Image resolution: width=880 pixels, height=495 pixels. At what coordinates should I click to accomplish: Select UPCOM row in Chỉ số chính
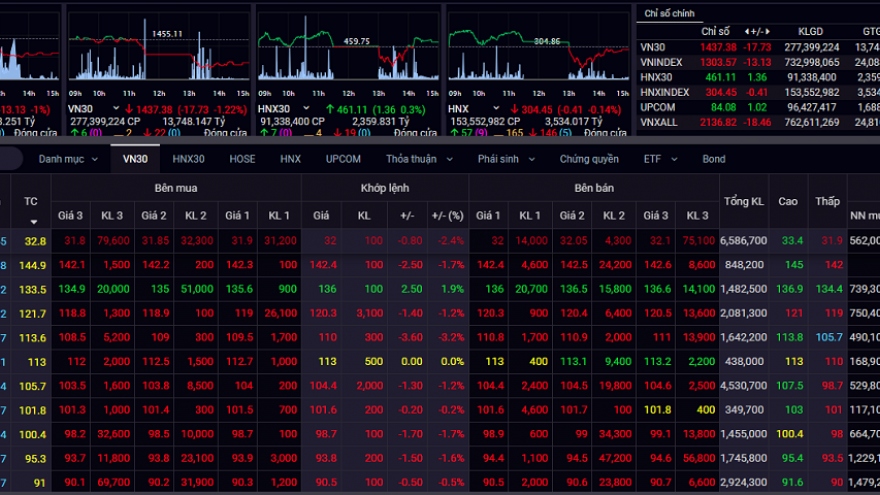click(758, 107)
